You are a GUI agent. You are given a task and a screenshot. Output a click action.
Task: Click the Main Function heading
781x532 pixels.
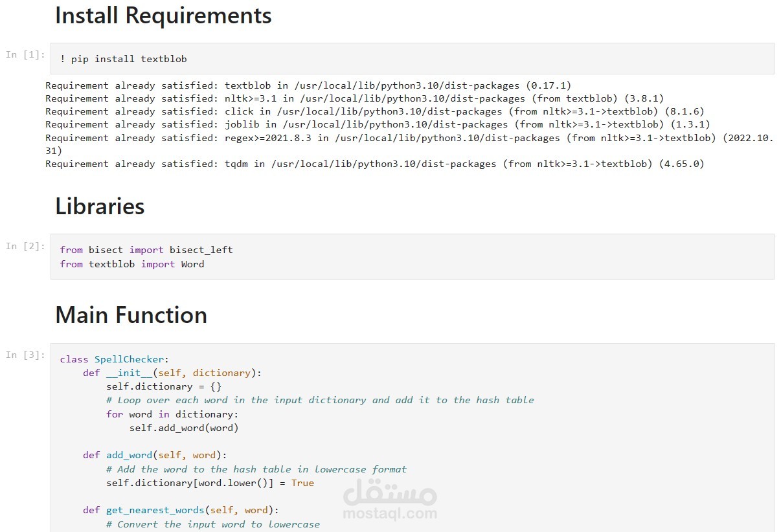(131, 315)
